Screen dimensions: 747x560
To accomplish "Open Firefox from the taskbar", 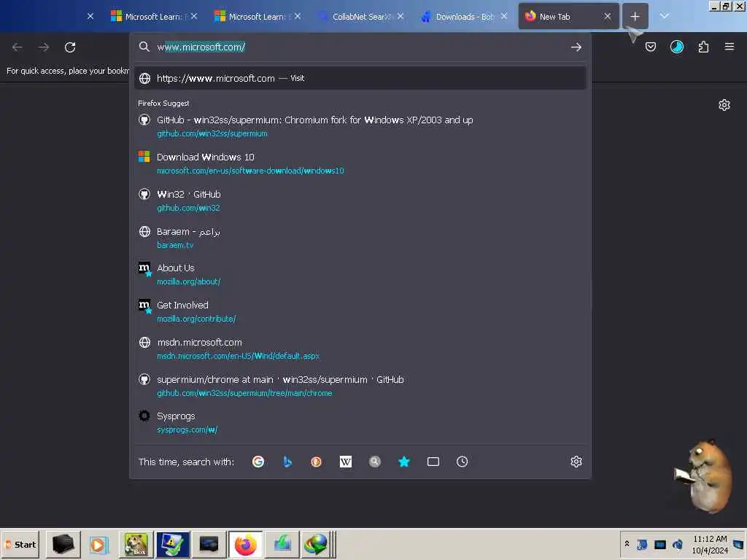I will pyautogui.click(x=245, y=544).
